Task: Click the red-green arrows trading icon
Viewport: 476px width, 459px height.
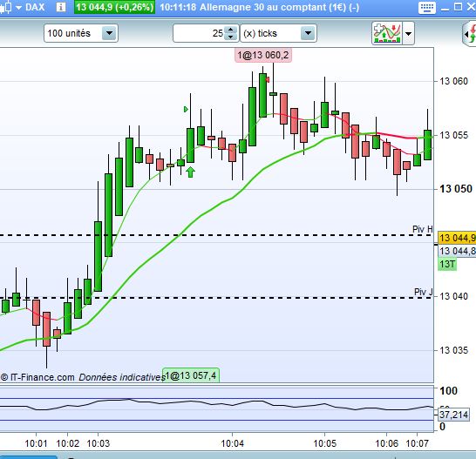Action: tap(470, 33)
